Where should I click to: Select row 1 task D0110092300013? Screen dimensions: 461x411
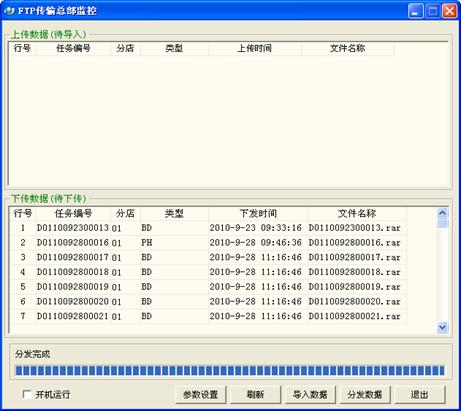(x=208, y=228)
